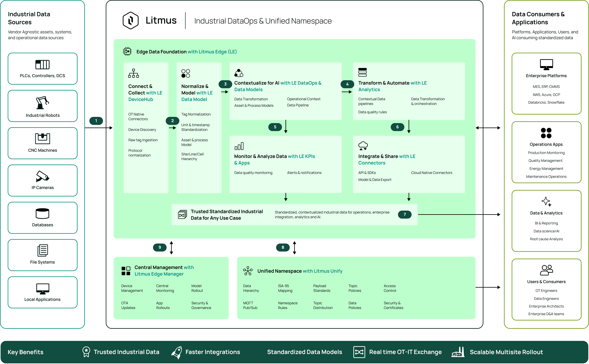Click the Root cause Analysis text
Image resolution: width=589 pixels, height=364 pixels.
(x=546, y=239)
